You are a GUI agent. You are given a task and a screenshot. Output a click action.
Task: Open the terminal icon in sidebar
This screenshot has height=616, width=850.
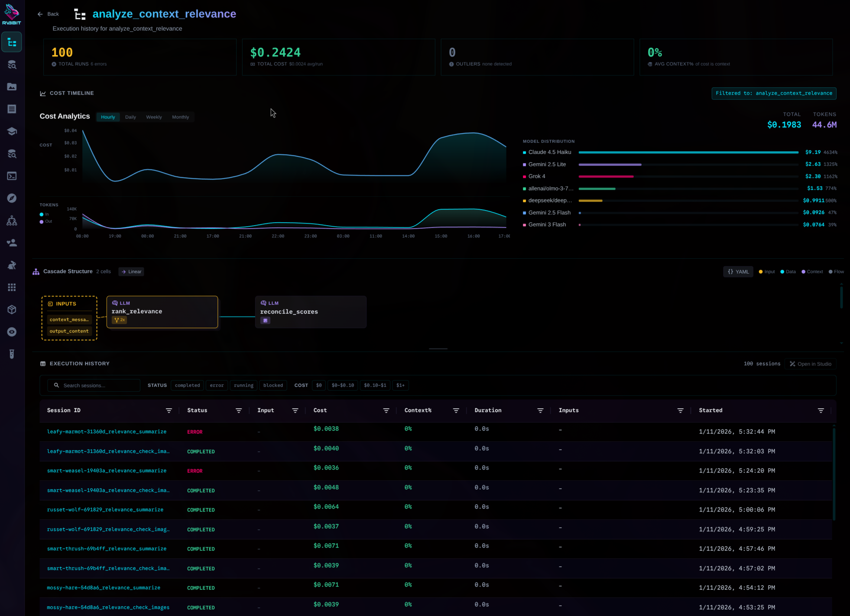tap(12, 176)
